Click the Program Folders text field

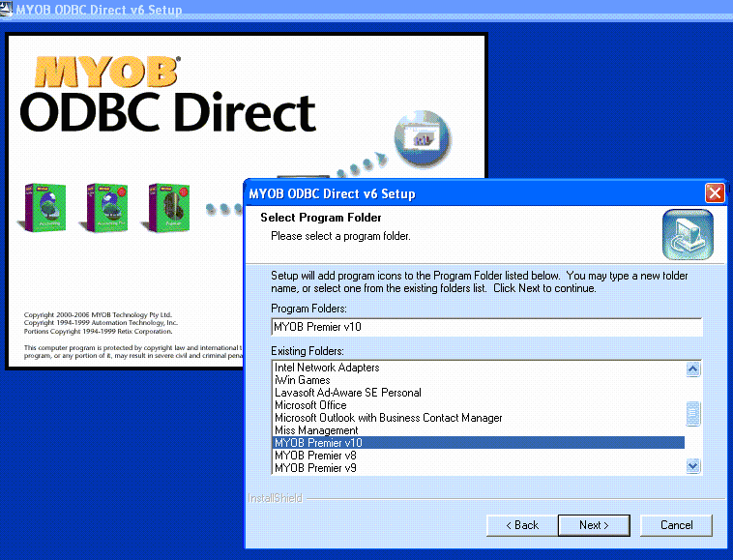(486, 327)
